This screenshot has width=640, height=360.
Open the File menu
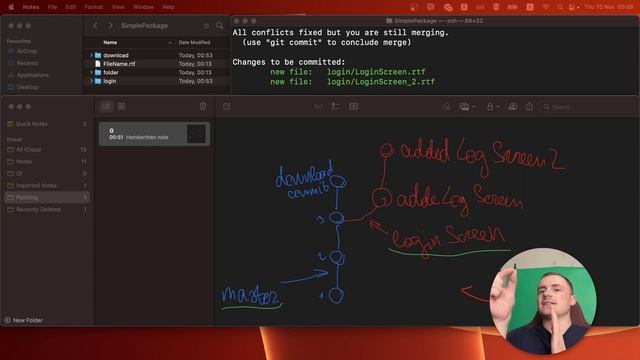point(52,7)
